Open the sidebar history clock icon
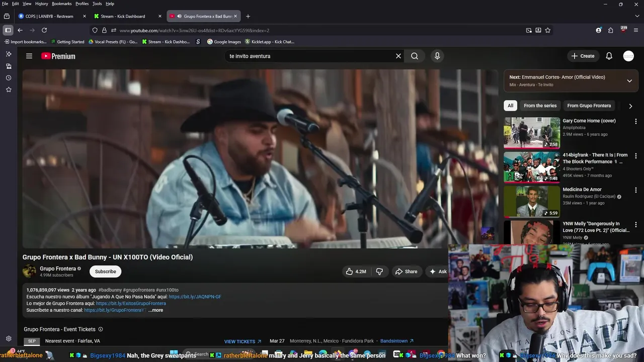Image resolution: width=644 pixels, height=362 pixels. 9,78
